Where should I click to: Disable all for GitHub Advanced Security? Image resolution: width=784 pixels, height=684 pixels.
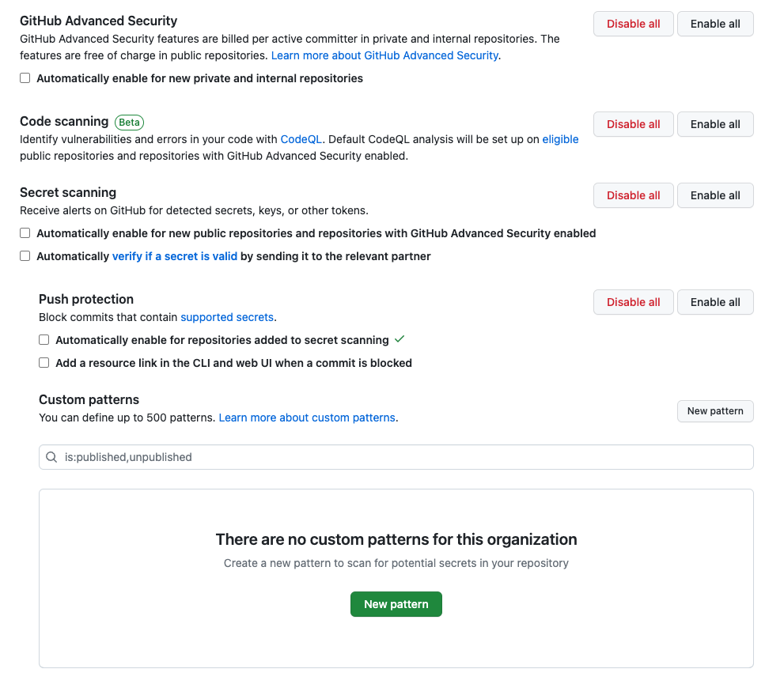pos(633,24)
